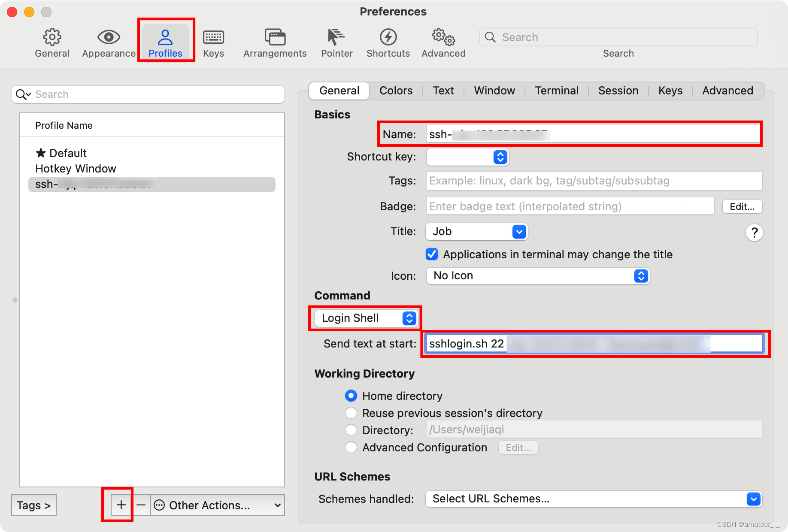Screen dimensions: 788x532
Task: Open the Appearance preferences pane
Action: (x=109, y=43)
